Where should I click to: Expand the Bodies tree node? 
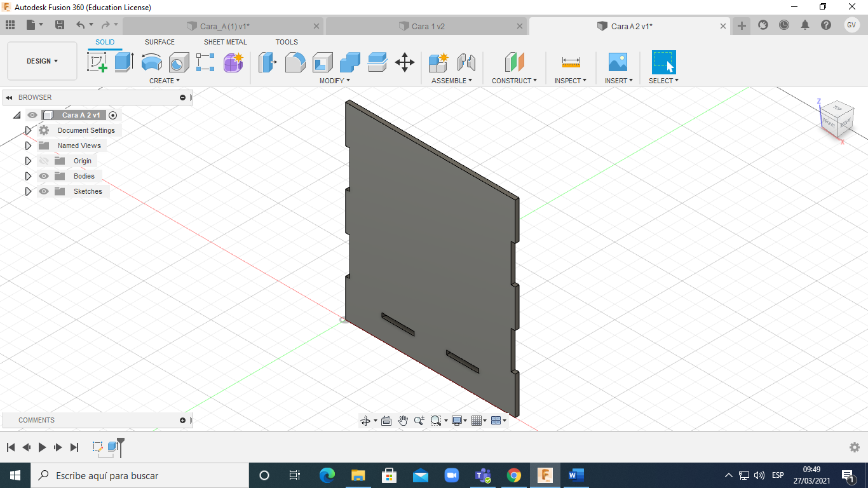[28, 176]
